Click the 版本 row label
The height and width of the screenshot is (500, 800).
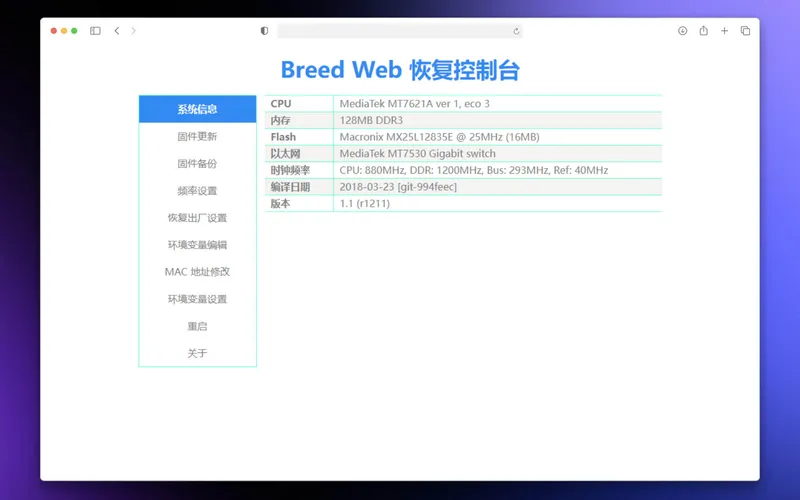click(x=281, y=204)
